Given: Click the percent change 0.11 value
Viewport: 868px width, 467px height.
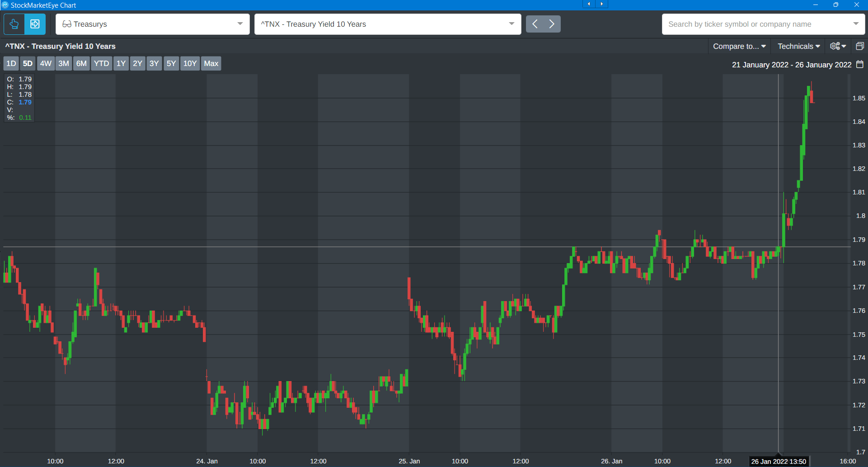Looking at the screenshot, I should coord(25,118).
